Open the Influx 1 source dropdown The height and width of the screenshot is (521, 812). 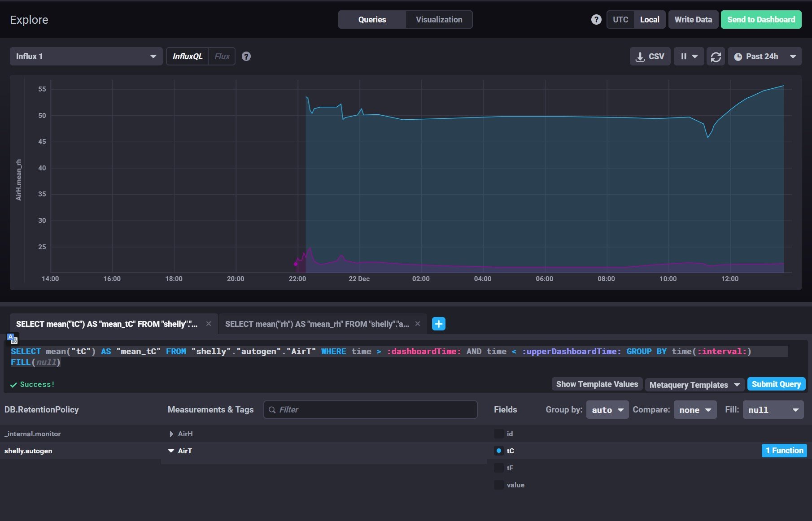pos(86,56)
